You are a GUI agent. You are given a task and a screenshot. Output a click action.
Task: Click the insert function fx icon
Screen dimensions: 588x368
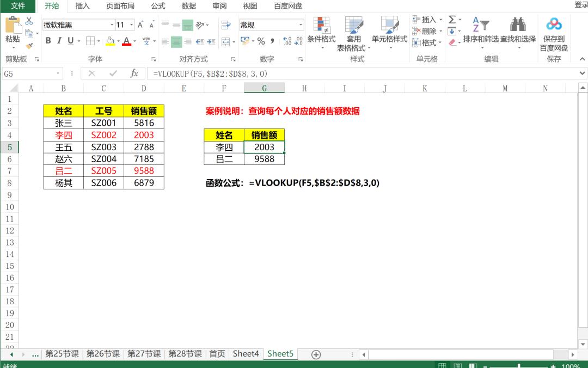[134, 73]
